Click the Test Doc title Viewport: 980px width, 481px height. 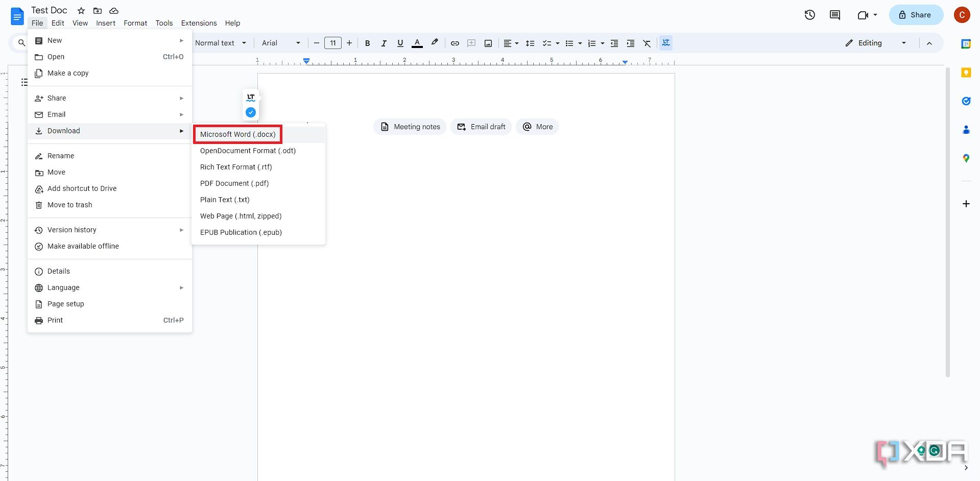click(x=49, y=10)
